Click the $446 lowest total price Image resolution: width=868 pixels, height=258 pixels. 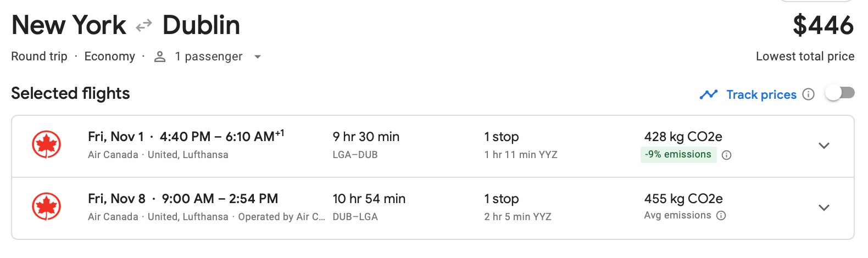(x=823, y=25)
